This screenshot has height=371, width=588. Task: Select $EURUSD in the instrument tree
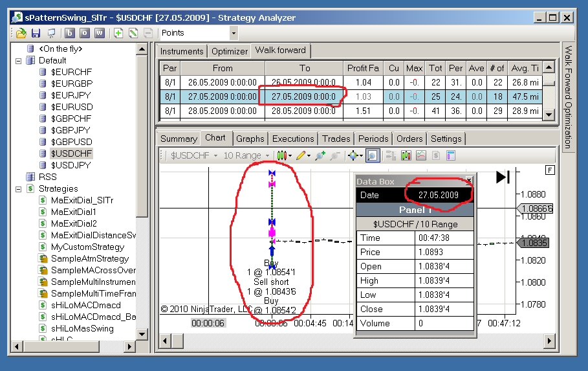tap(72, 107)
